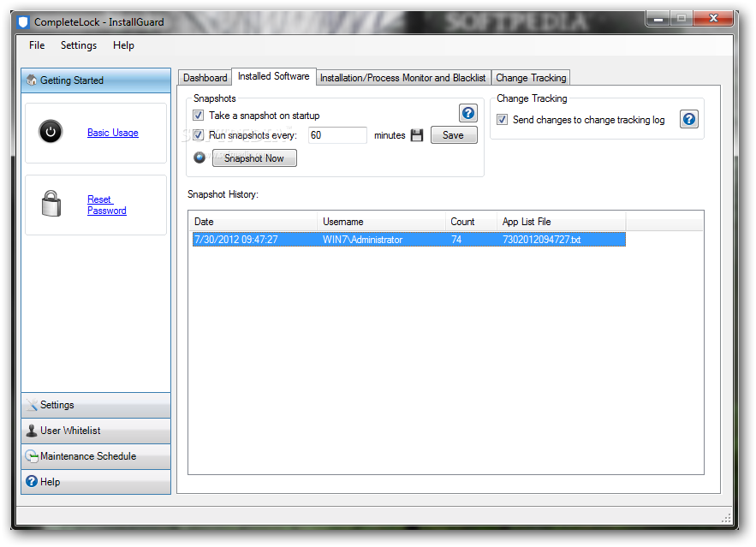Click the Maintenance Schedule clock icon

[32, 456]
